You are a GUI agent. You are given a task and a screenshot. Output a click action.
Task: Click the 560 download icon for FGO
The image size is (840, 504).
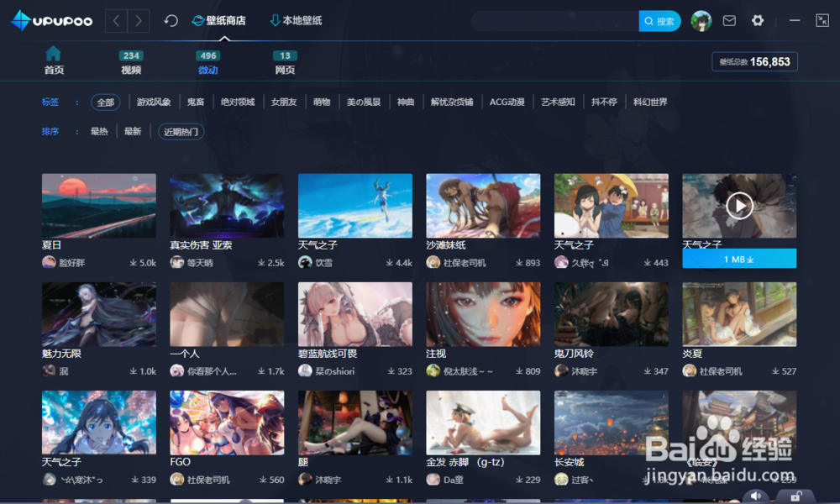263,480
